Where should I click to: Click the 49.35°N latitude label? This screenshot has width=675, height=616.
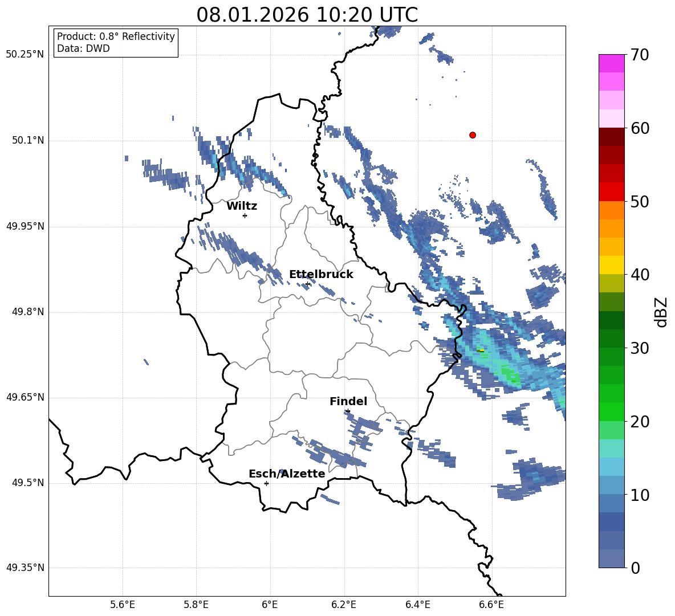pyautogui.click(x=25, y=568)
